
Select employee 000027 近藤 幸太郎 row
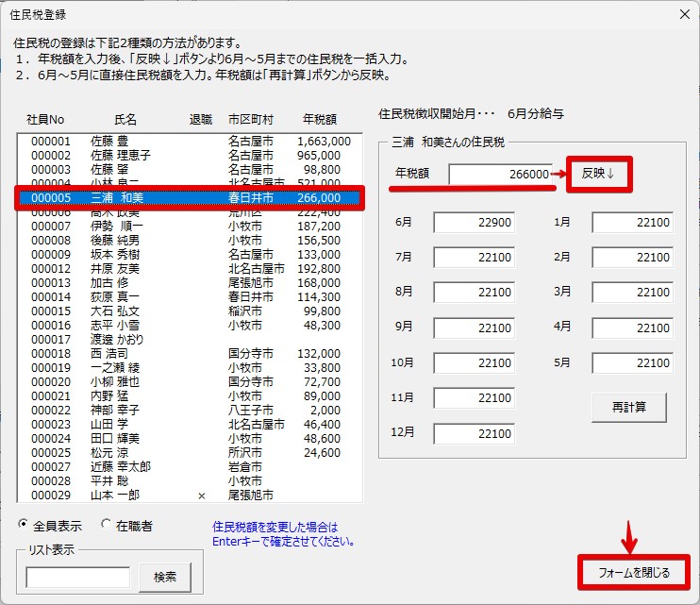[190, 466]
